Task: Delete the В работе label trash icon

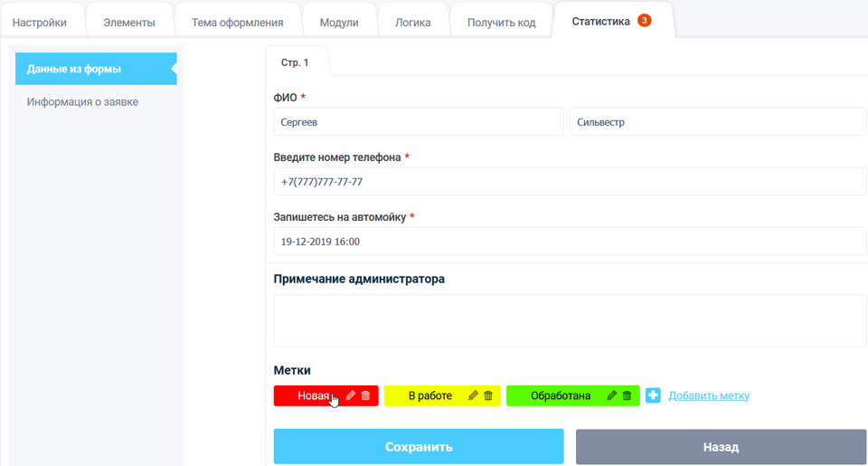Action: point(488,395)
